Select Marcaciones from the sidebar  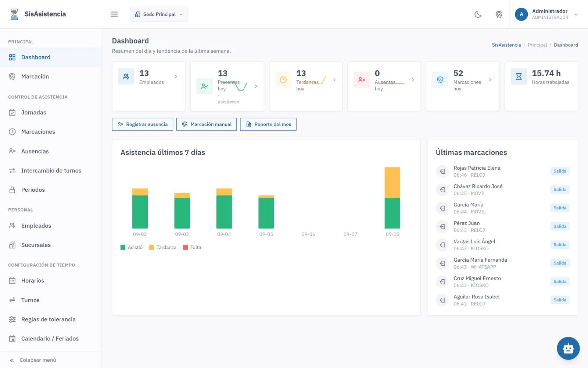[x=51, y=132]
